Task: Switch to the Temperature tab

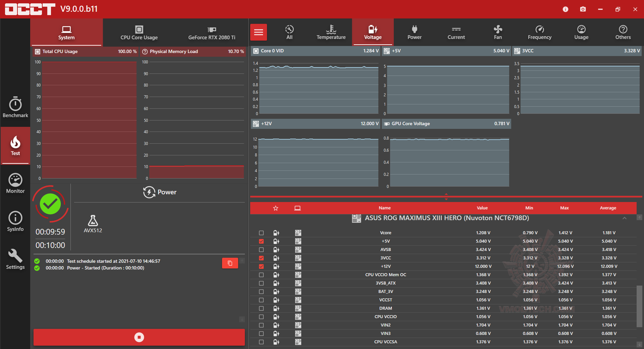Action: click(x=331, y=32)
